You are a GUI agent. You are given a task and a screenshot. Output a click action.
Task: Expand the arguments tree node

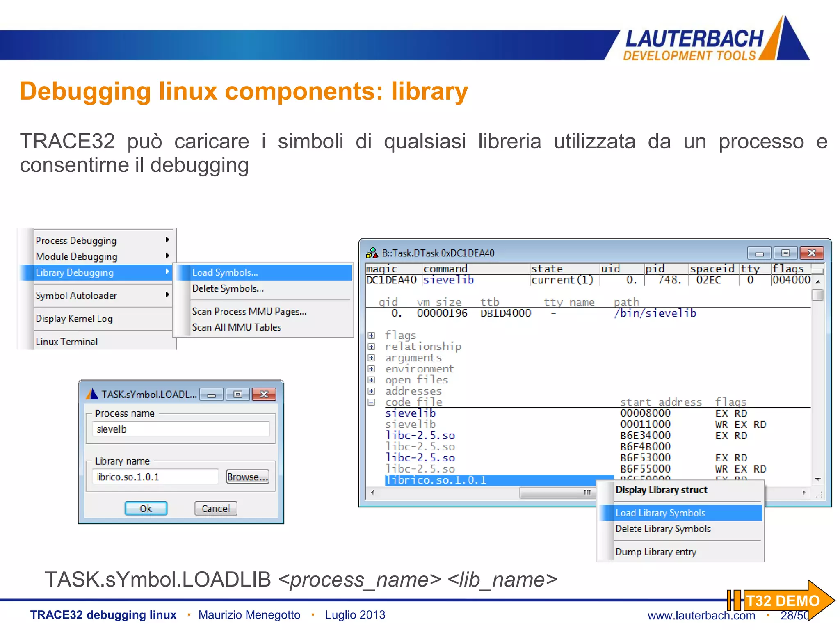pos(371,358)
